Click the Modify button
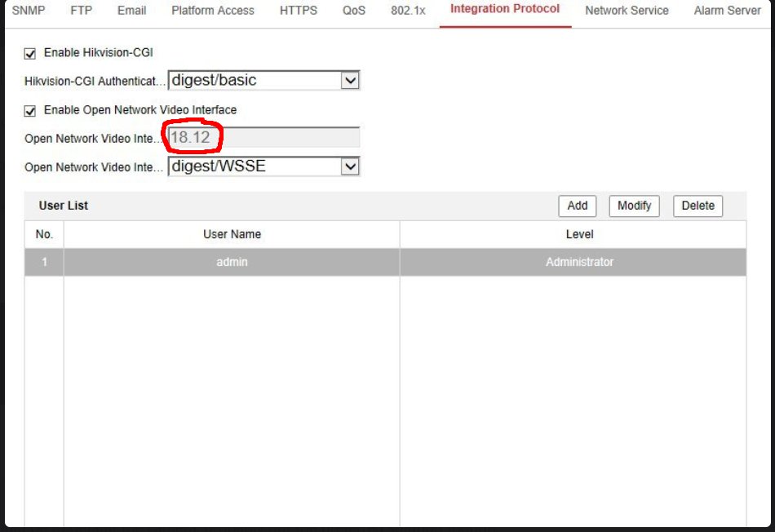This screenshot has width=775, height=532. 634,206
